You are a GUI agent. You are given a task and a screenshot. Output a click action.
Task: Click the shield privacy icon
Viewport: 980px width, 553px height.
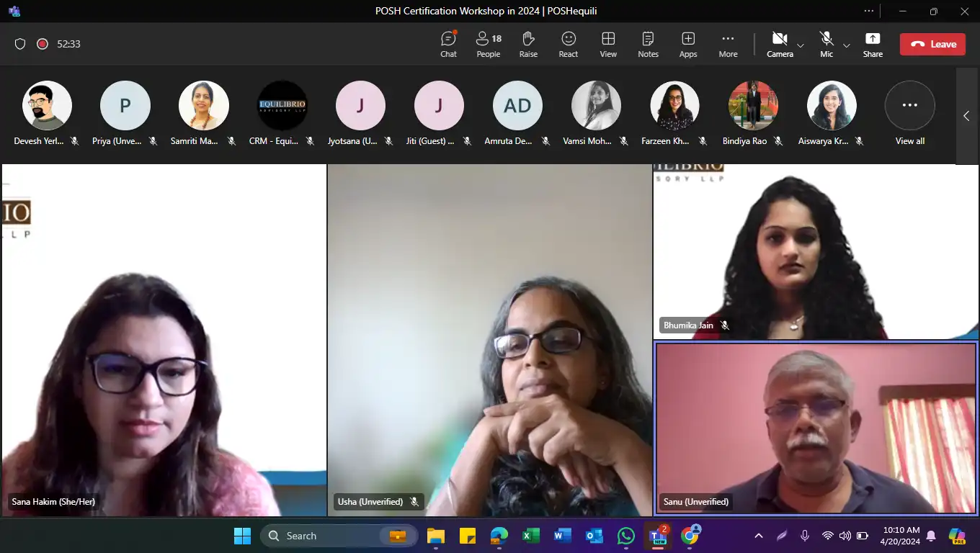tap(20, 44)
